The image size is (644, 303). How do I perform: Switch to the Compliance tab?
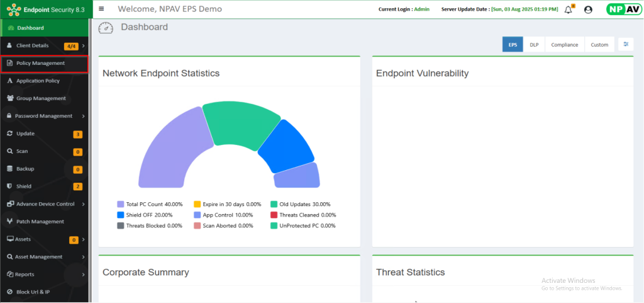pyautogui.click(x=564, y=45)
